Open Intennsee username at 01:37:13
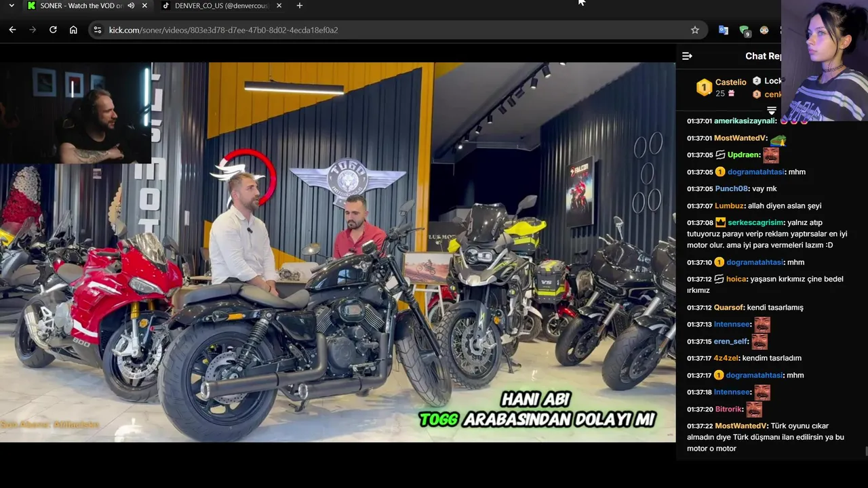The image size is (868, 488). (x=732, y=325)
